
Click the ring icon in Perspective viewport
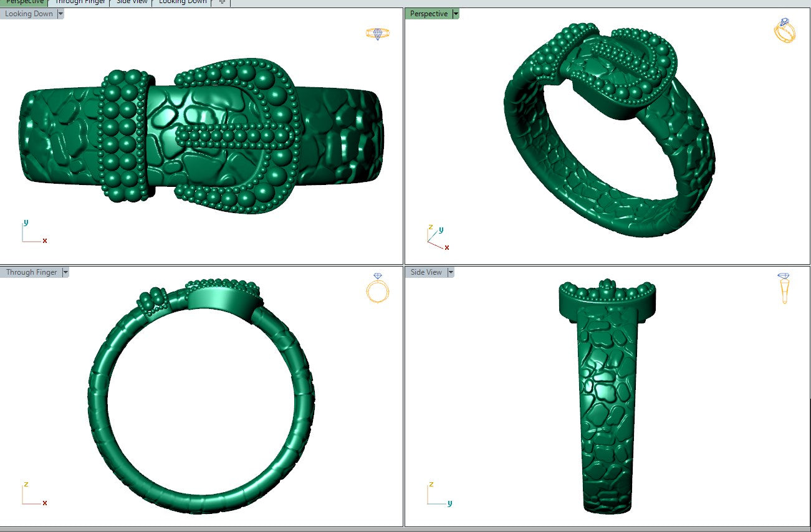click(784, 30)
